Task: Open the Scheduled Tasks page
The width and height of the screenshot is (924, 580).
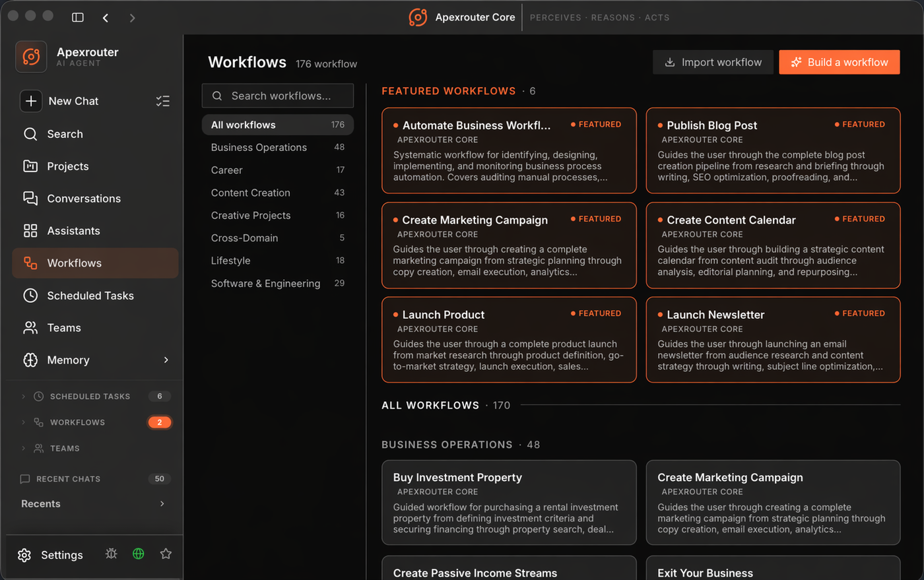Action: [x=95, y=296]
